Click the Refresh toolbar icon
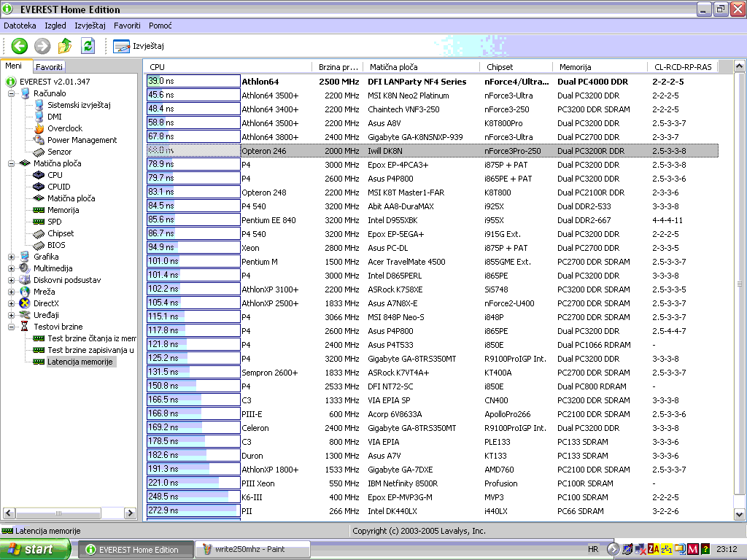 88,46
